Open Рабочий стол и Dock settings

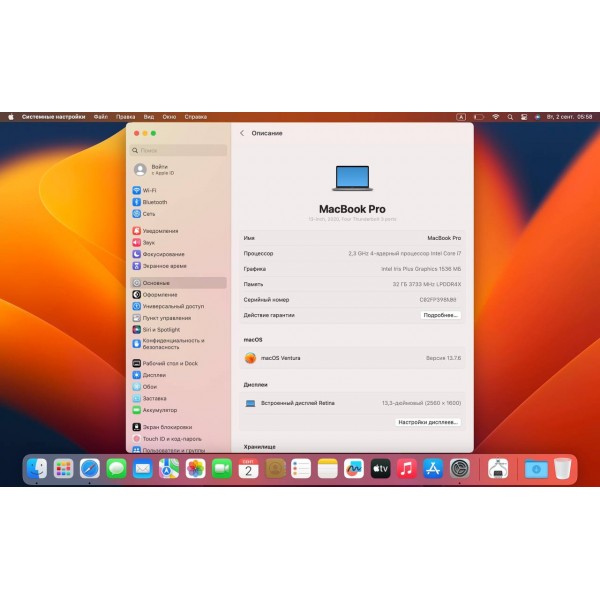coord(165,363)
